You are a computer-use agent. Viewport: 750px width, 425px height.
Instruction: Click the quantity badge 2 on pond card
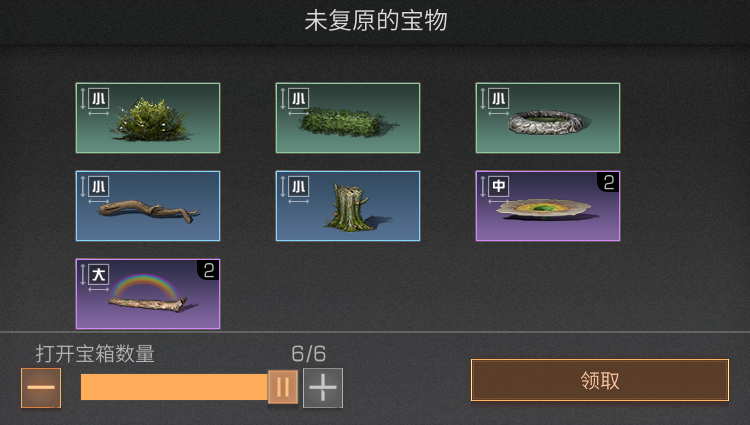coord(608,182)
